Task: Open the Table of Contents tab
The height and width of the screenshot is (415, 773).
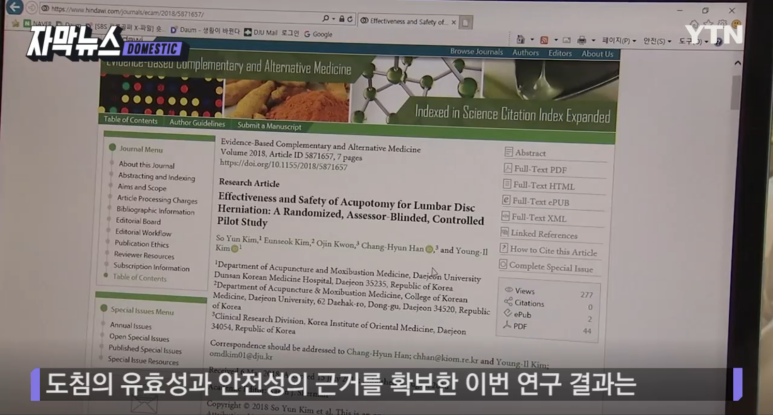Action: [x=131, y=121]
